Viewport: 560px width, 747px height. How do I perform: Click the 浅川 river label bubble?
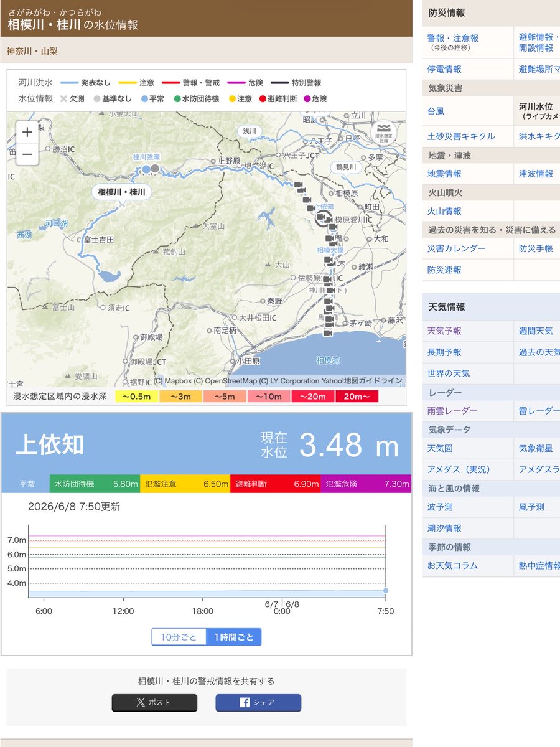click(250, 131)
